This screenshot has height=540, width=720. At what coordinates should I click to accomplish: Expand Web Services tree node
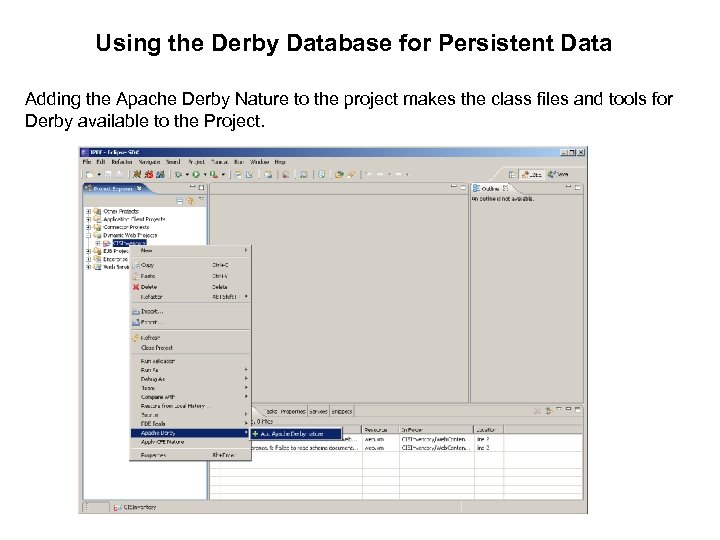pos(89,267)
